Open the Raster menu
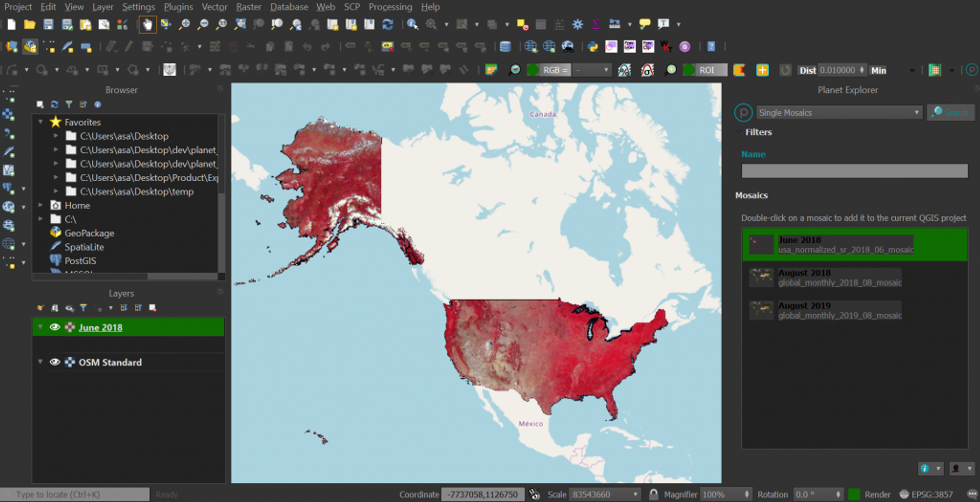 click(249, 7)
